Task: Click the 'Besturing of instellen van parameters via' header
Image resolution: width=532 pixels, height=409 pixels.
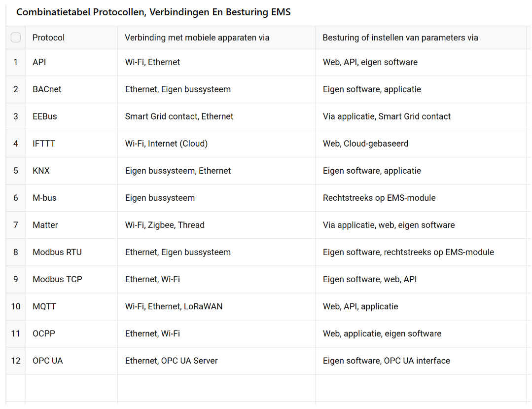Action: click(x=421, y=37)
